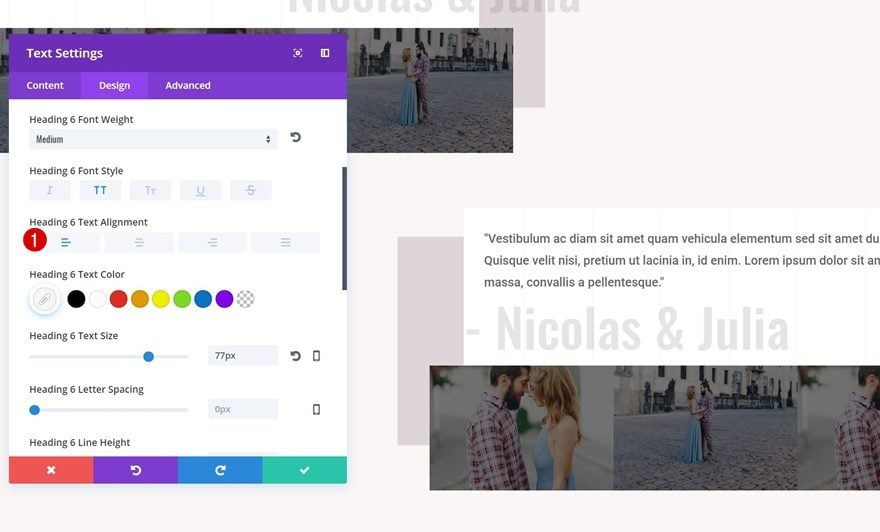Viewport: 880px width, 532px height.
Task: Pick the yellow text color swatch
Action: (x=161, y=299)
